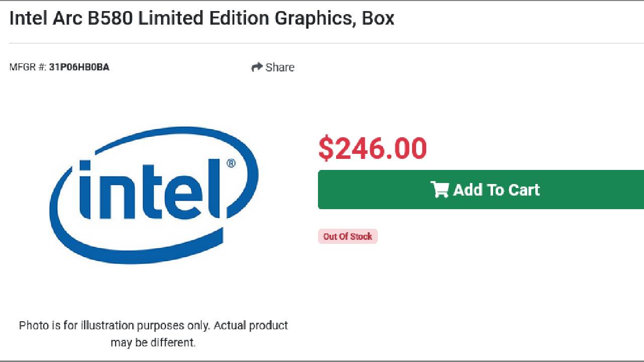The height and width of the screenshot is (362, 644).
Task: Click the MFGR # label
Action: (x=28, y=67)
